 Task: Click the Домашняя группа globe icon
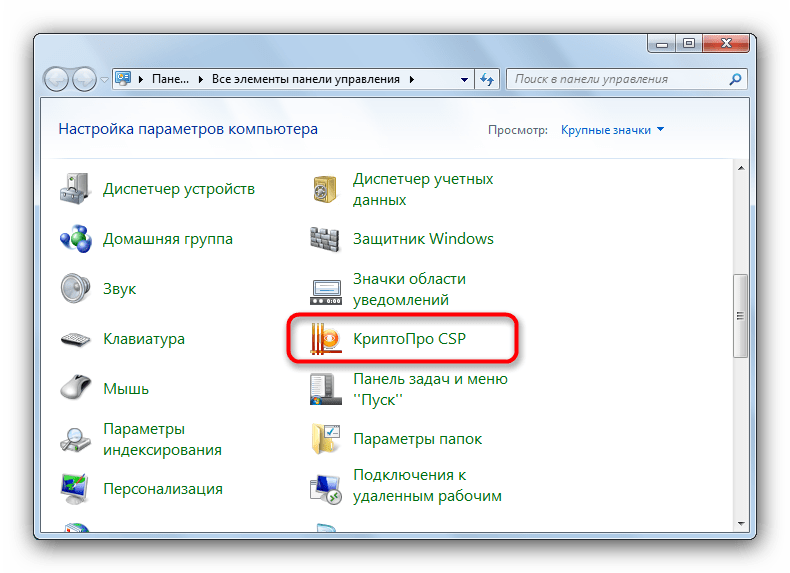76,239
